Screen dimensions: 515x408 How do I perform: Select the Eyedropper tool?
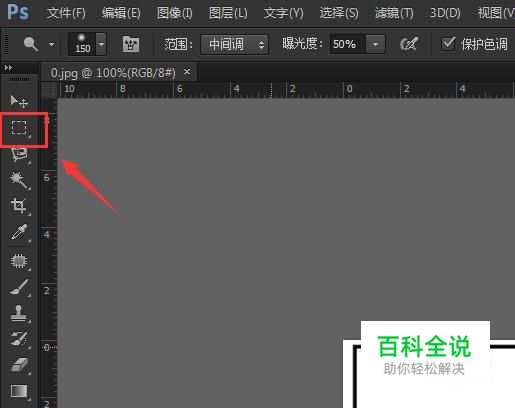[19, 232]
